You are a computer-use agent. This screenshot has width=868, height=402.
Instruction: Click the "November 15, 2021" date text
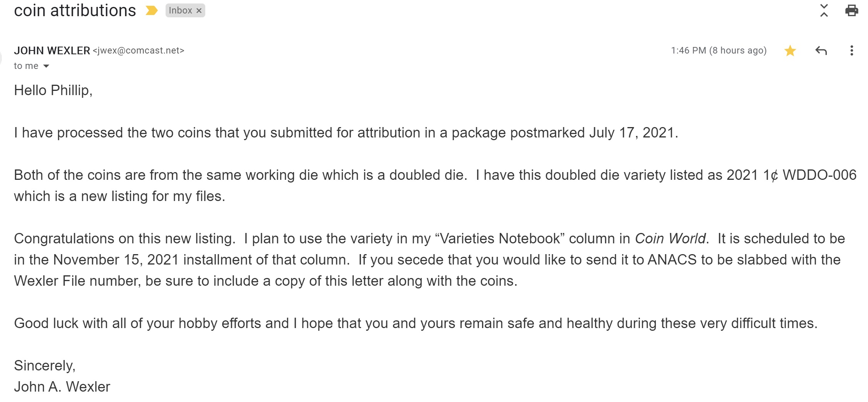tap(116, 260)
